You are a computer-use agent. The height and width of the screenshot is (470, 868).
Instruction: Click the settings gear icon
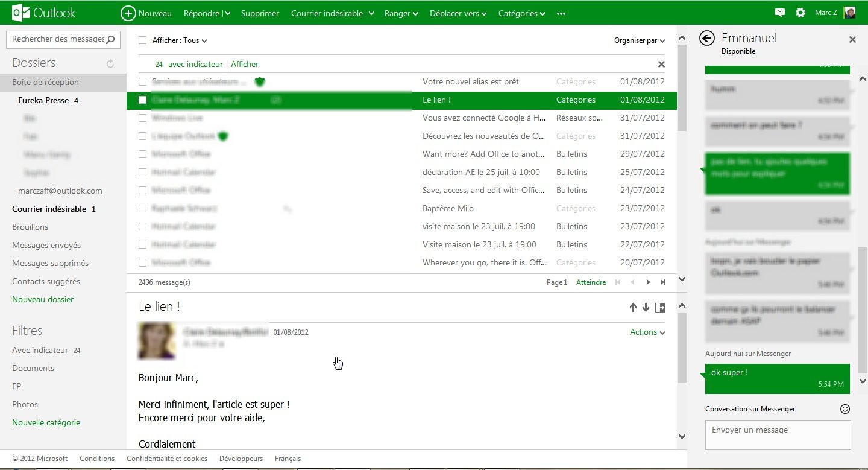[x=800, y=13]
